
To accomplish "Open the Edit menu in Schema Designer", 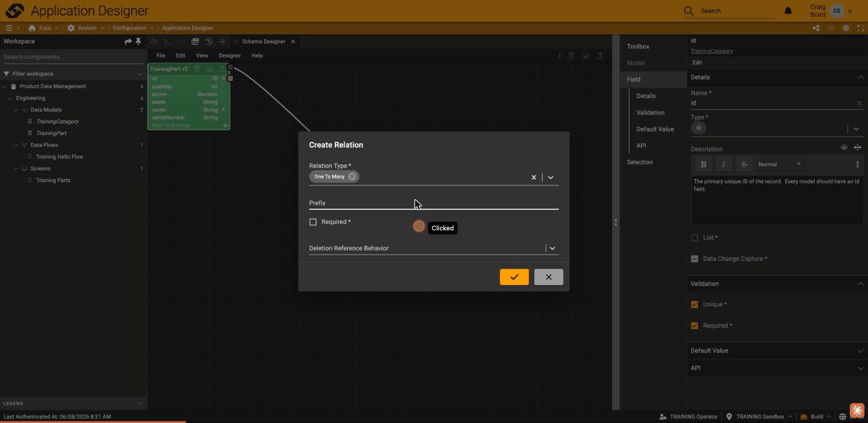I will tap(180, 55).
